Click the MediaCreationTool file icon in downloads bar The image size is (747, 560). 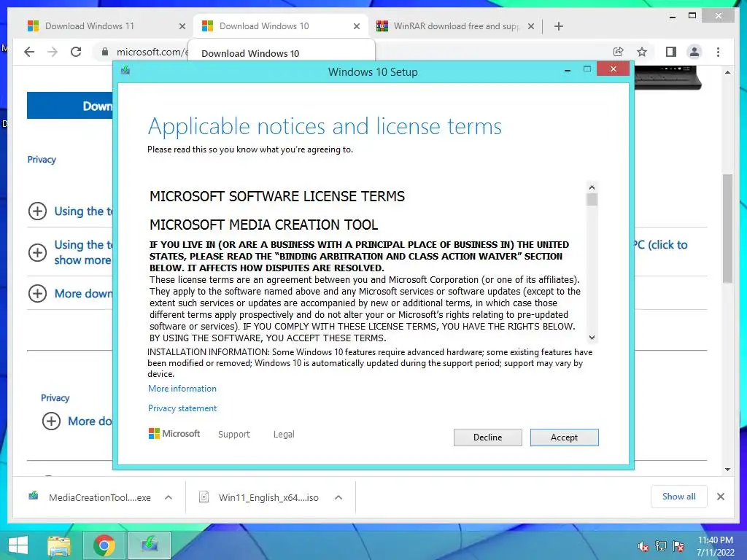(33, 496)
